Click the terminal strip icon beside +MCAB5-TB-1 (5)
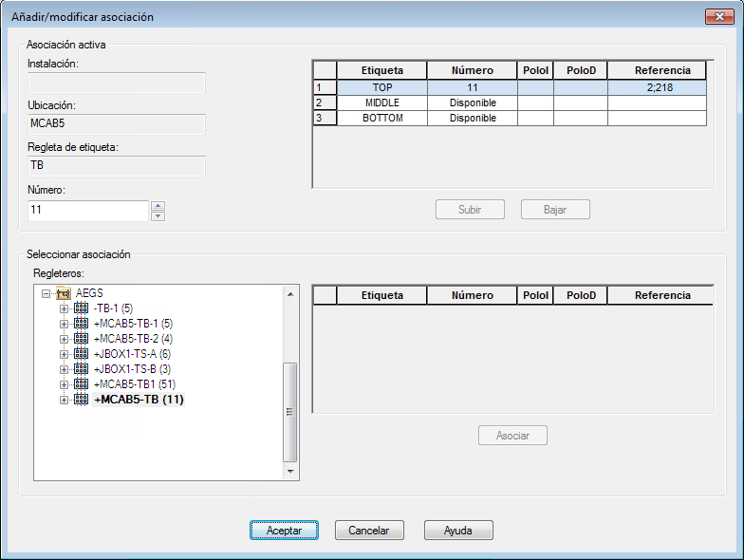The image size is (744, 560). pos(82,324)
